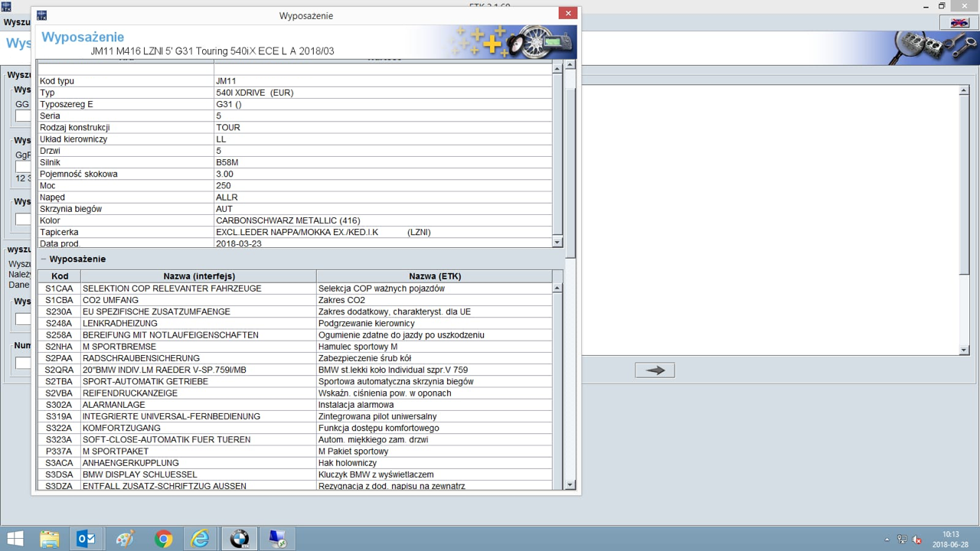This screenshot has height=551, width=980.
Task: Click the ETK app icon in the dialog title bar
Action: 41,15
